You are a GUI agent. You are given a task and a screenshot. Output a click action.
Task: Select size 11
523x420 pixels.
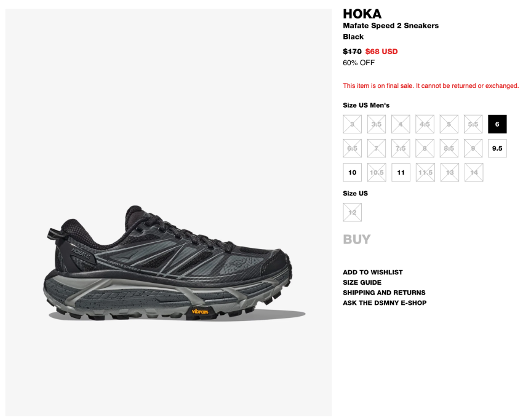(x=401, y=172)
